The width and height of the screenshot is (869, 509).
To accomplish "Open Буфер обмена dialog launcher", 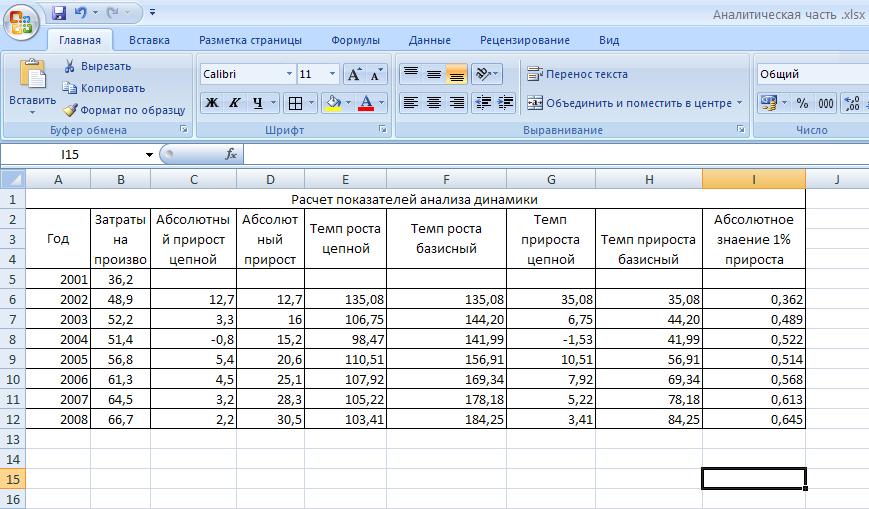I will pos(183,129).
